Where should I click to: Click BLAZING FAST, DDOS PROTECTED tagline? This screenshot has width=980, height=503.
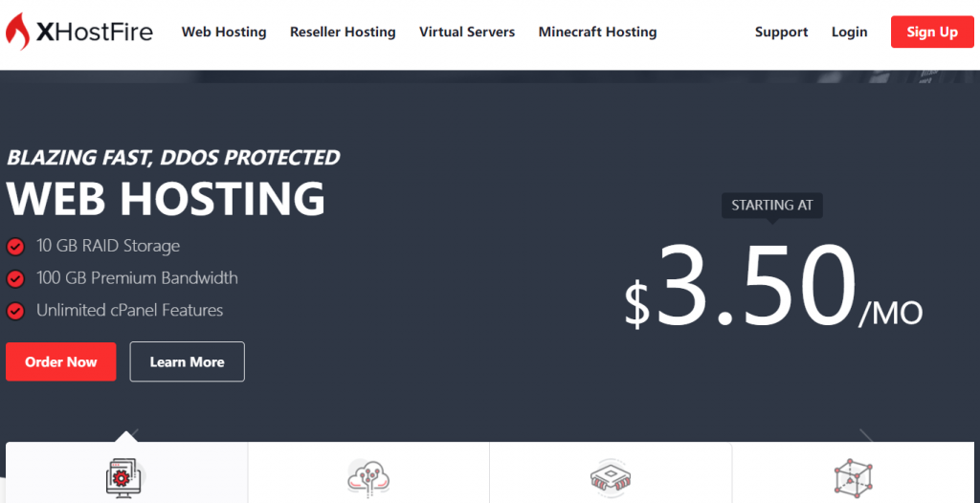[x=173, y=158]
